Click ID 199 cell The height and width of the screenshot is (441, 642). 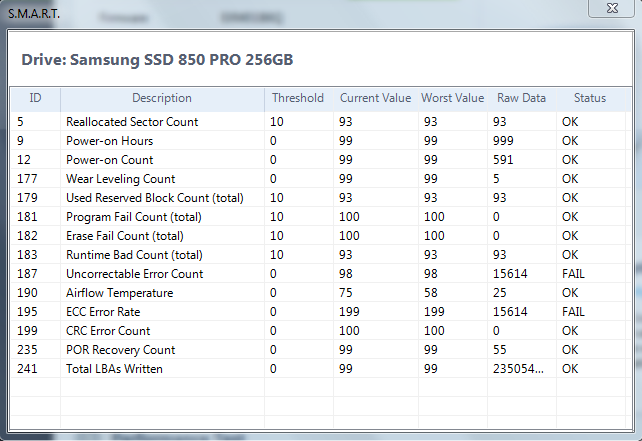[27, 331]
